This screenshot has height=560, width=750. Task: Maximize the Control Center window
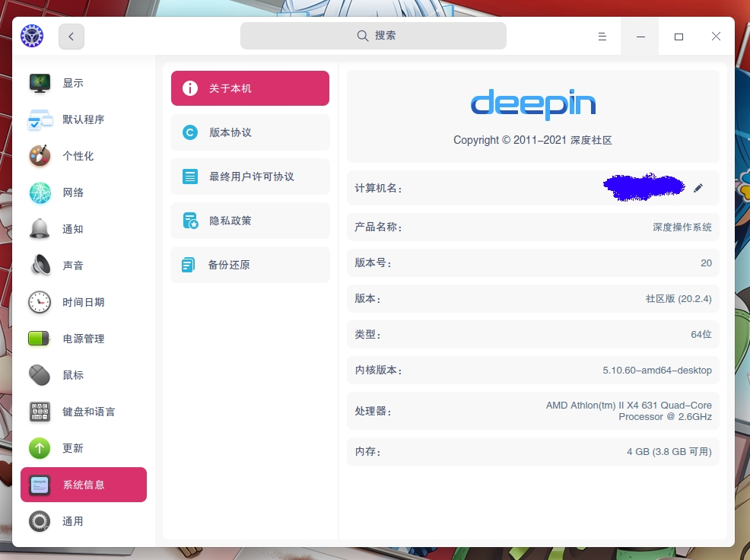point(678,37)
